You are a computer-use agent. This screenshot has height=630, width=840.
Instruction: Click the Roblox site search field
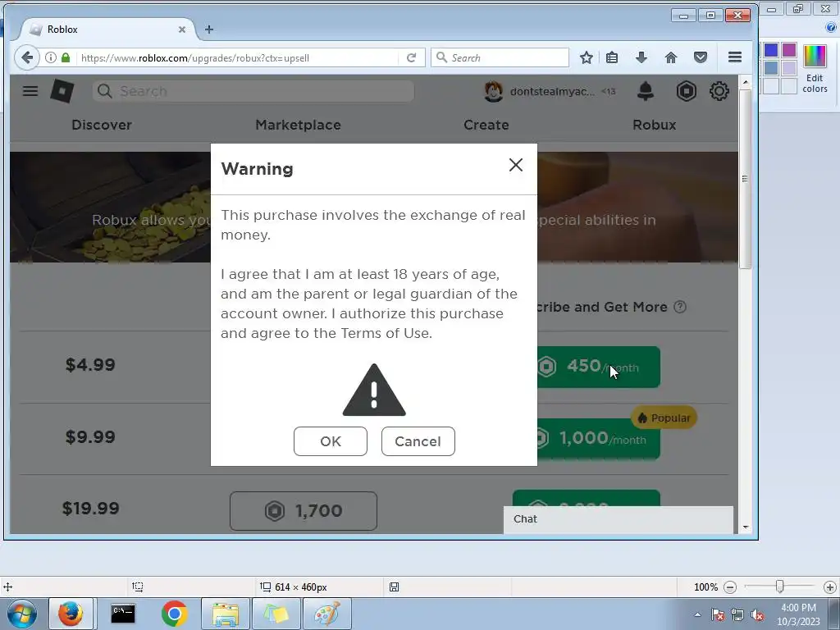coord(253,91)
